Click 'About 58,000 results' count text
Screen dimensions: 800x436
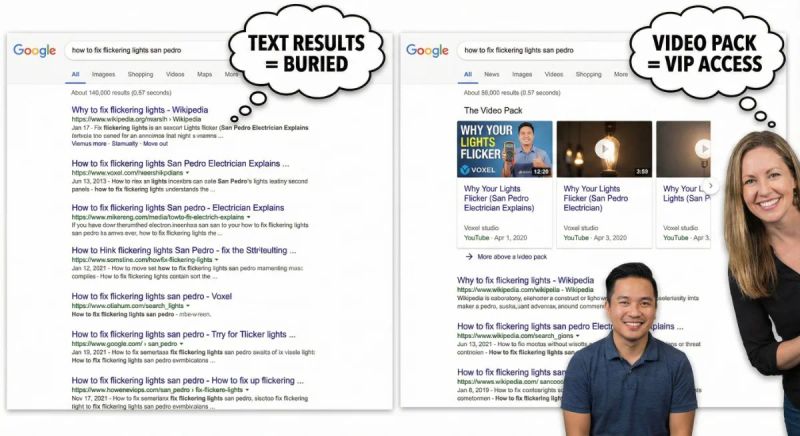(x=512, y=93)
